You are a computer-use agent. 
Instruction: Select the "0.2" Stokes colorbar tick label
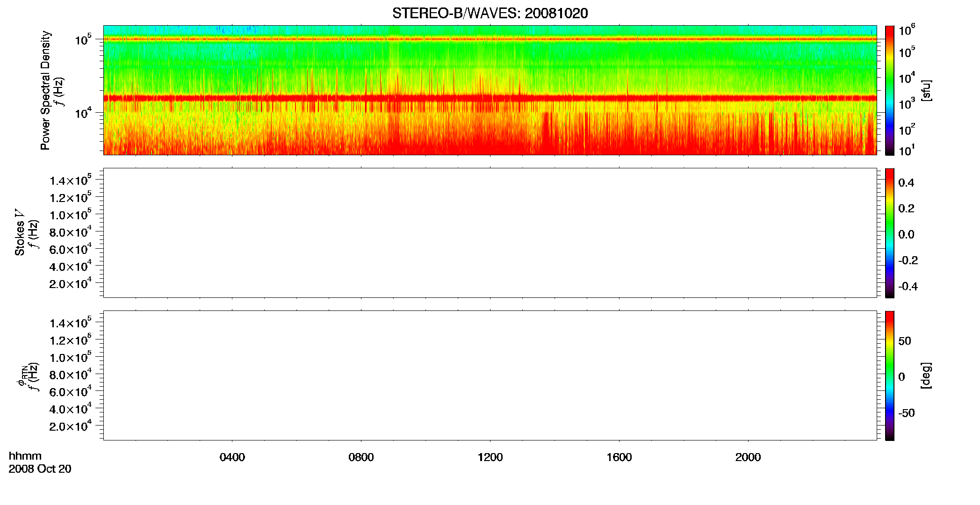[906, 209]
